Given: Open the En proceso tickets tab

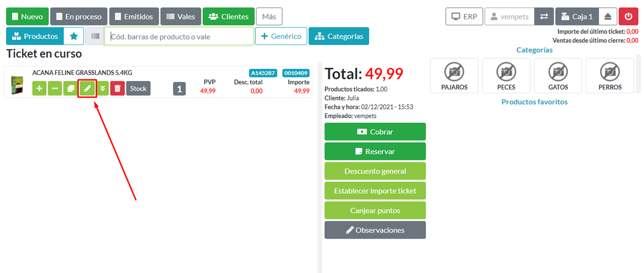Looking at the screenshot, I should pyautogui.click(x=78, y=17).
